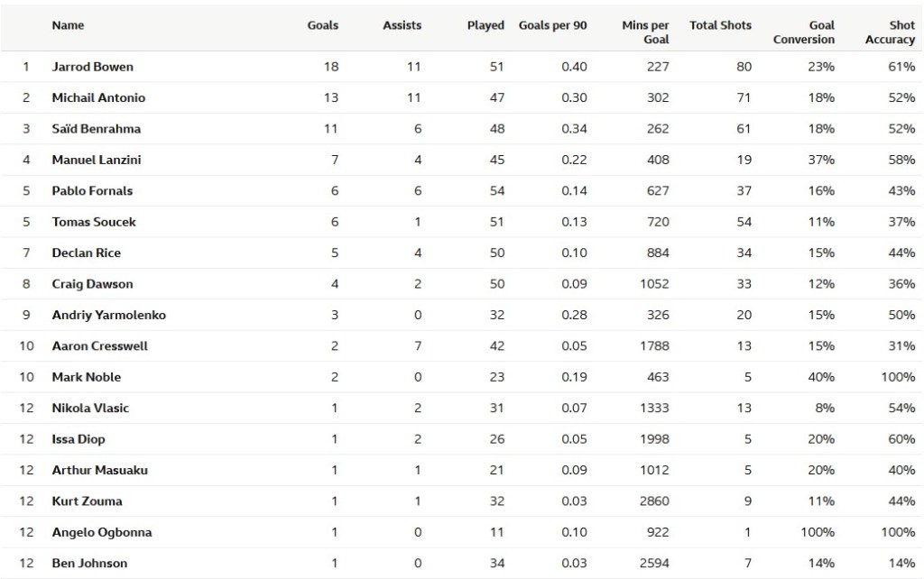
Task: Click the Name column header
Action: click(68, 25)
